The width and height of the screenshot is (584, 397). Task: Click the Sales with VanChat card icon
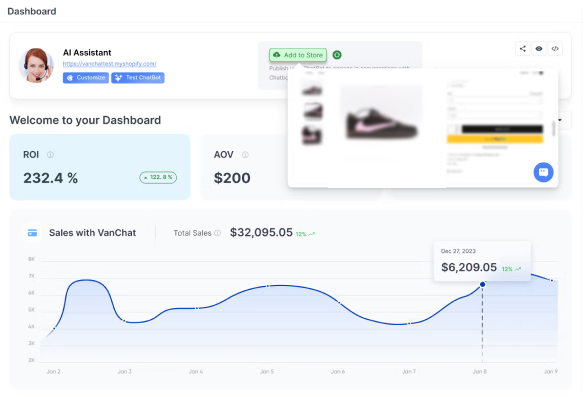32,233
